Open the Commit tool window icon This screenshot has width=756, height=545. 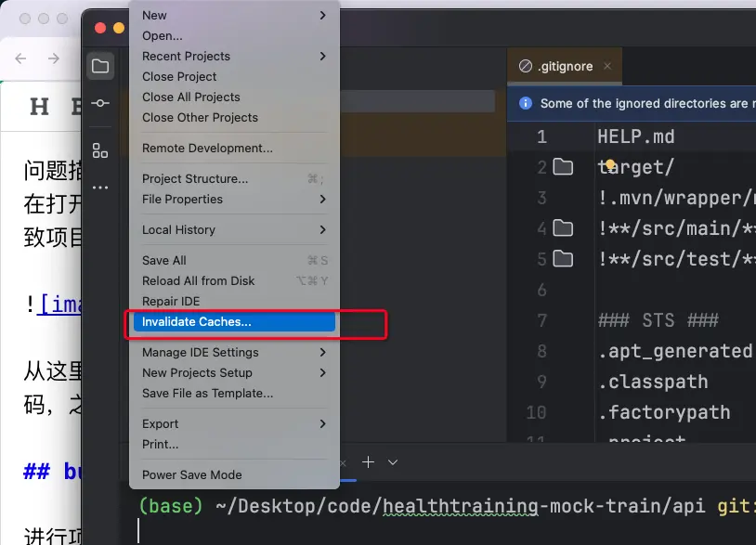coord(99,103)
